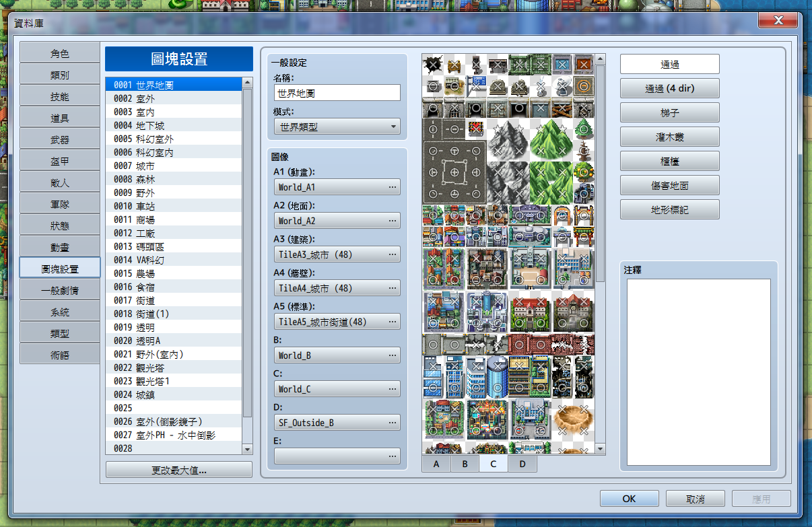Viewport: 812px width, 527px height.
Task: Switch to tile palette tab A
Action: click(436, 464)
